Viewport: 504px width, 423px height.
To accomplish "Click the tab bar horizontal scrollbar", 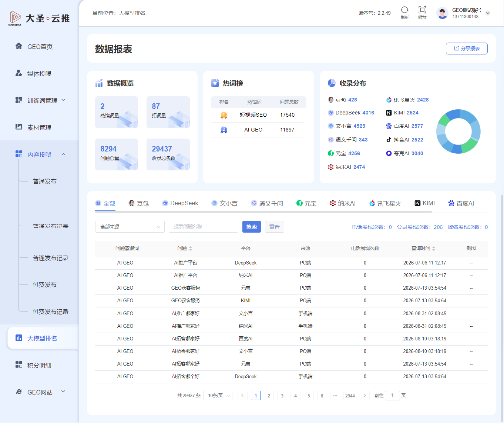I will 263,211.
